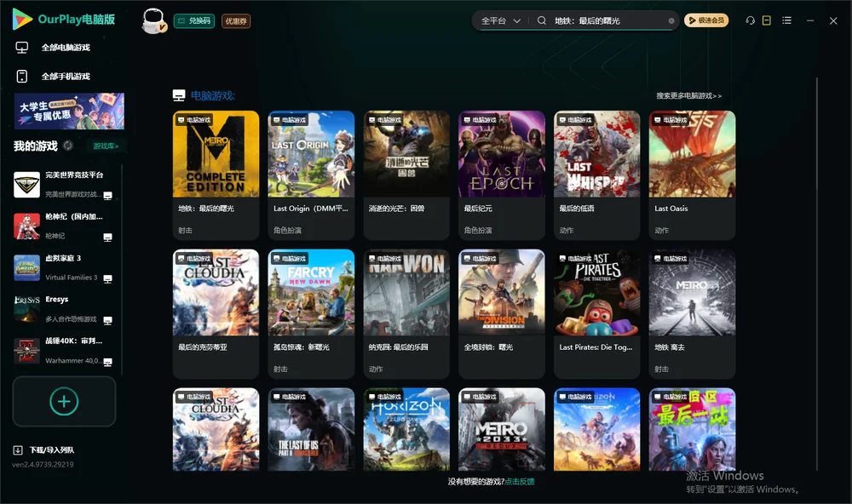Open the Metro 2033 Redux cover
Screen dimensions: 852x504
tap(502, 429)
